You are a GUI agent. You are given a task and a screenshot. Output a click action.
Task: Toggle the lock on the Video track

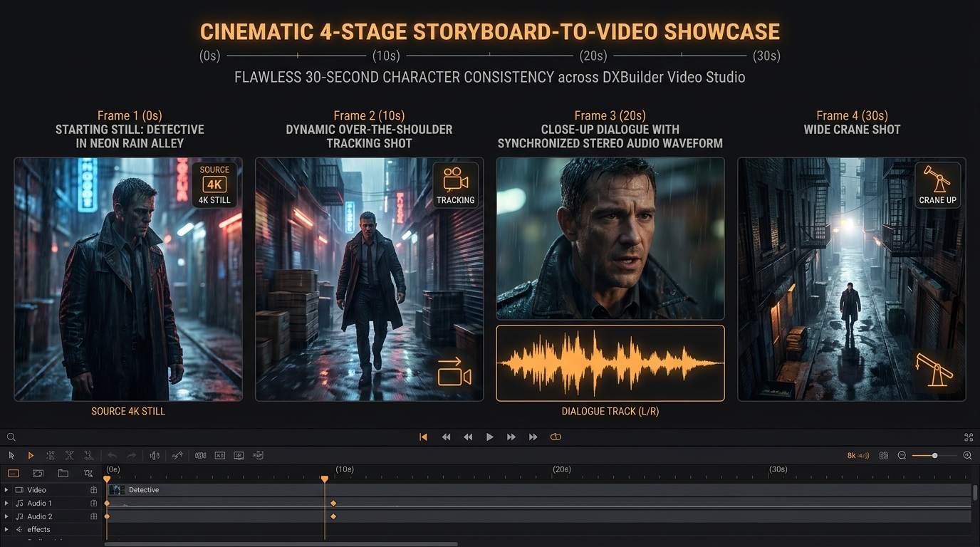[93, 490]
